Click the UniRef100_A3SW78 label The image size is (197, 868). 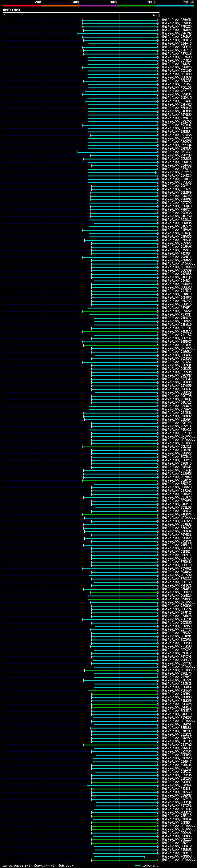(x=176, y=406)
